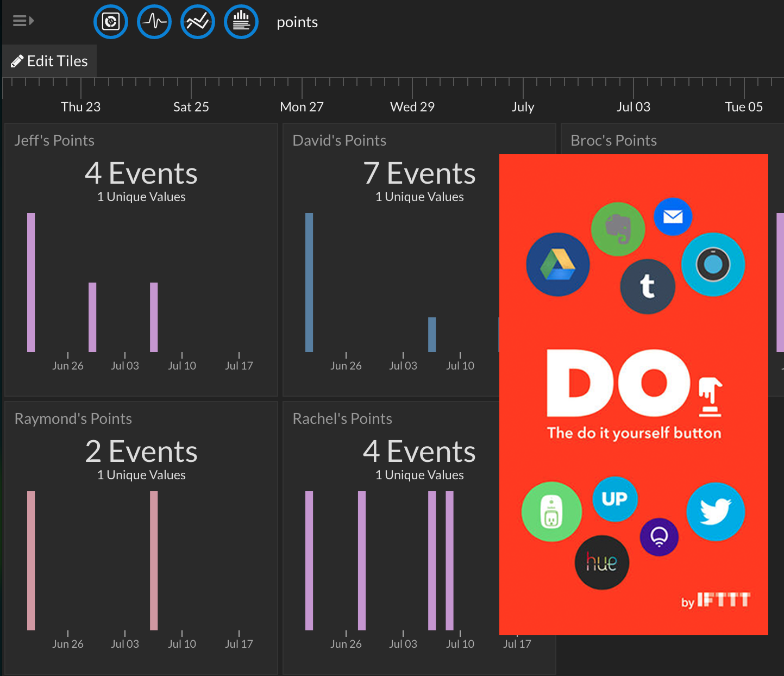Image resolution: width=784 pixels, height=676 pixels.
Task: Open the Stats summary view icon
Action: (241, 21)
